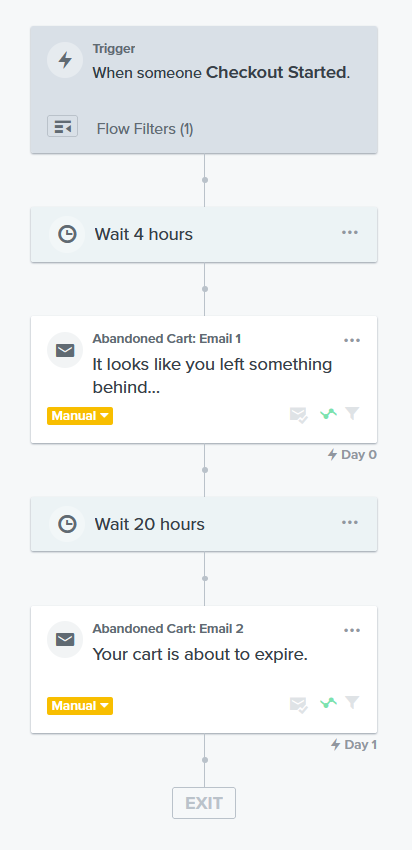Toggle the funnel filter icon on Email 1
Image resolution: width=412 pixels, height=850 pixels.
352,414
